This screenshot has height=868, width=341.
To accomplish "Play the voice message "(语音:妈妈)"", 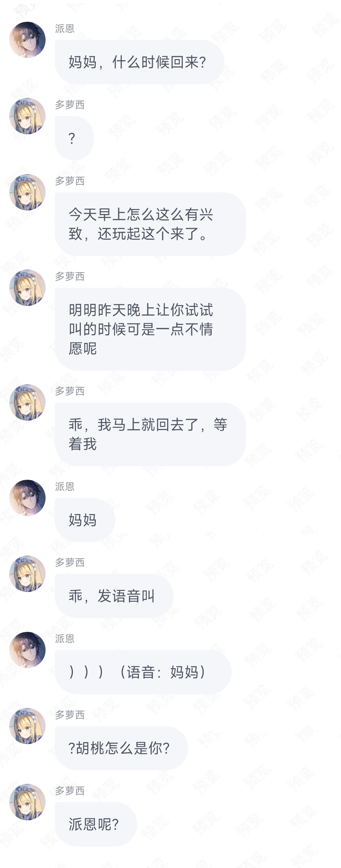I will click(x=143, y=672).
